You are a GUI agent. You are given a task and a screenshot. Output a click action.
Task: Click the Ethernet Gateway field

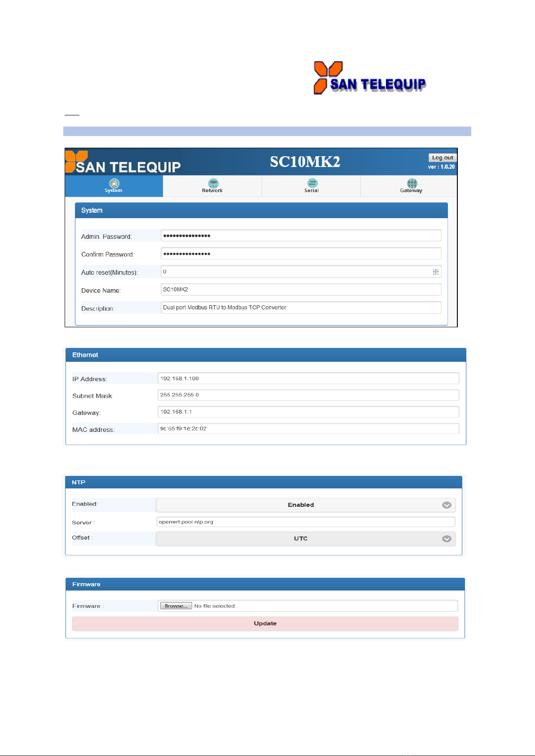pyautogui.click(x=308, y=412)
